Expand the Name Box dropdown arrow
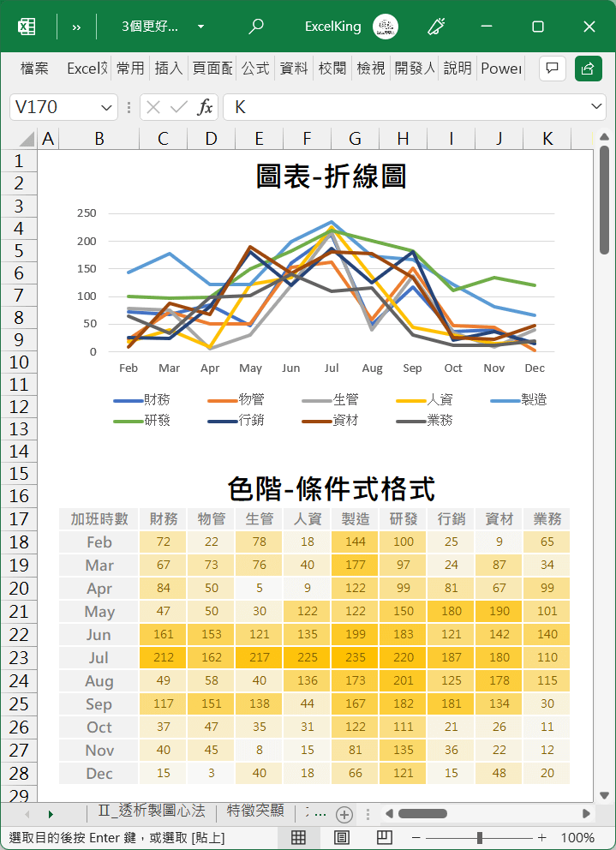Image resolution: width=616 pixels, height=850 pixels. coord(107,107)
